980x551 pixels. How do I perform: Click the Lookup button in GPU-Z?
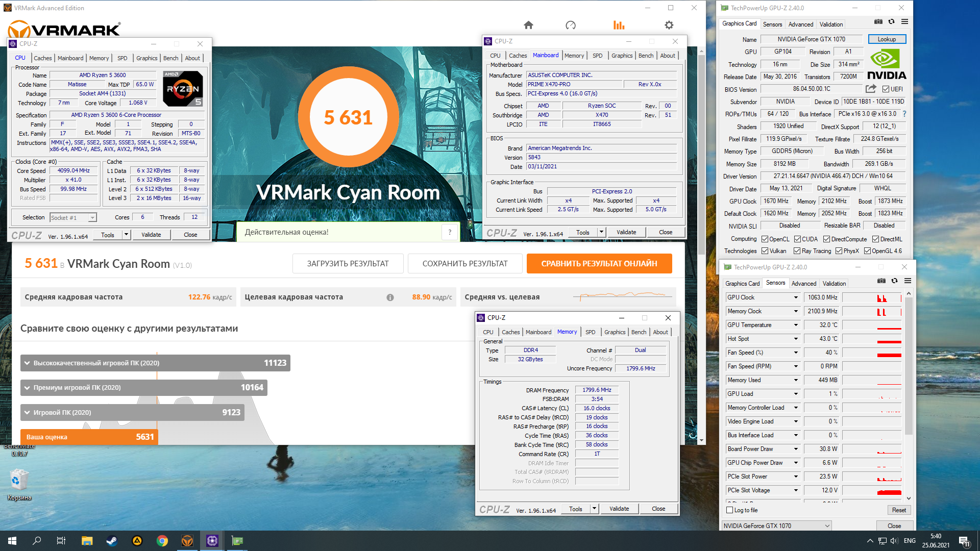point(887,39)
